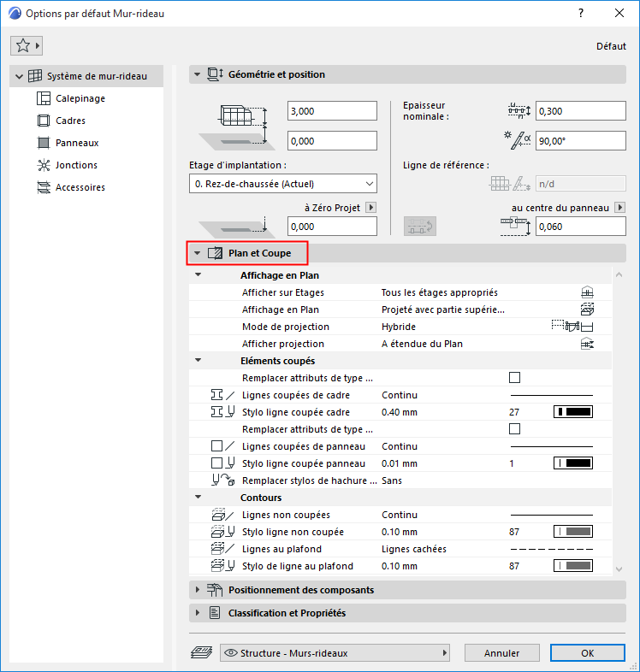This screenshot has width=640, height=672.
Task: Click the Accessoires icon
Action: coord(44,187)
